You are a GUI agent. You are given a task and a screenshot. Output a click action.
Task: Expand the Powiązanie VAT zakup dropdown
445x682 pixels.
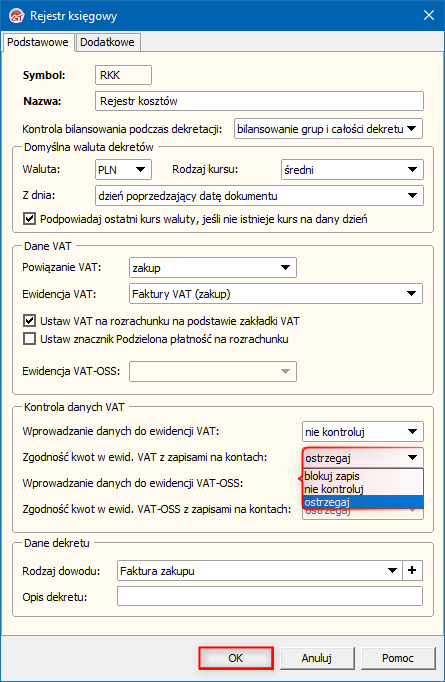click(213, 267)
